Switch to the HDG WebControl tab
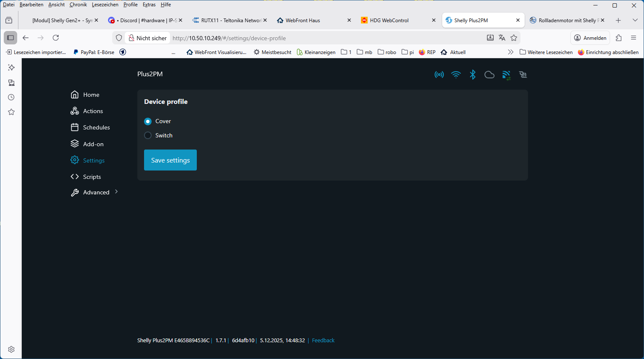The width and height of the screenshot is (644, 359). point(389,20)
